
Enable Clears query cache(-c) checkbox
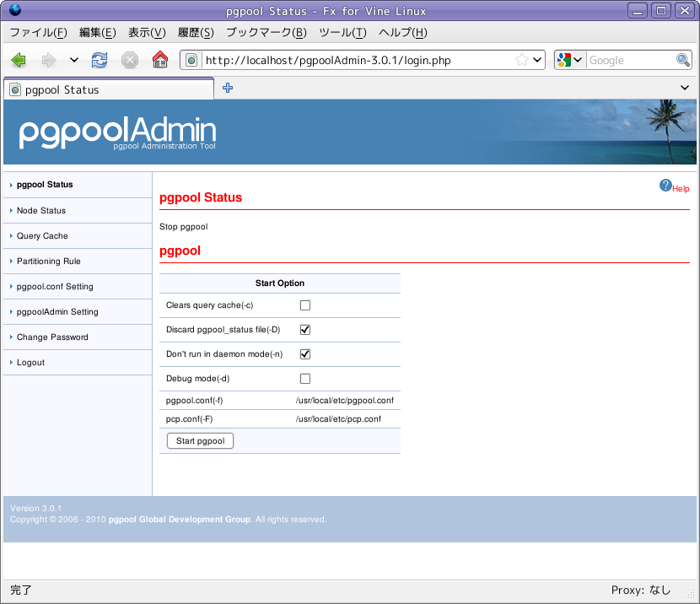[x=305, y=305]
